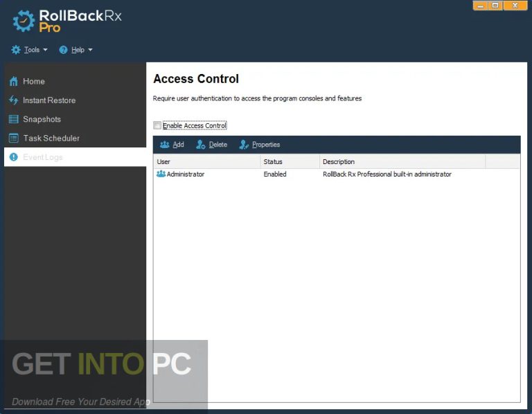The height and width of the screenshot is (414, 532).
Task: Click the RollBack Rx gear-clock logo
Action: pos(24,21)
